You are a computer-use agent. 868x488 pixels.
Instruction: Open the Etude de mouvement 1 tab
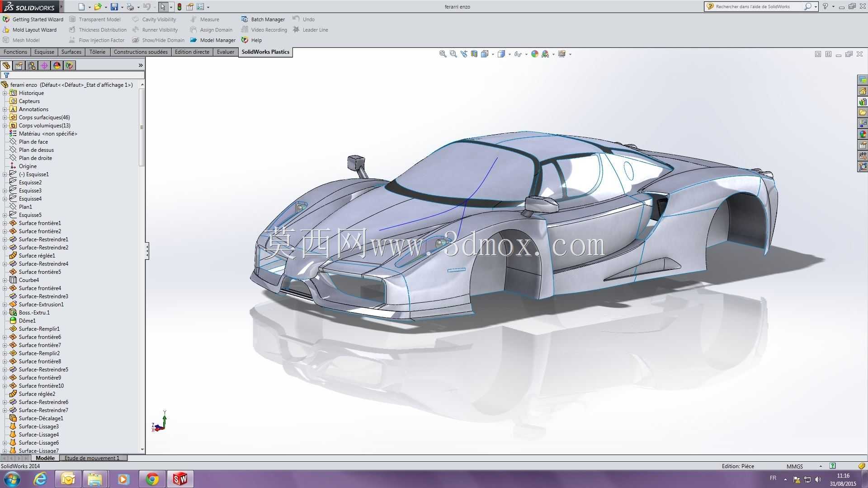[92, 458]
